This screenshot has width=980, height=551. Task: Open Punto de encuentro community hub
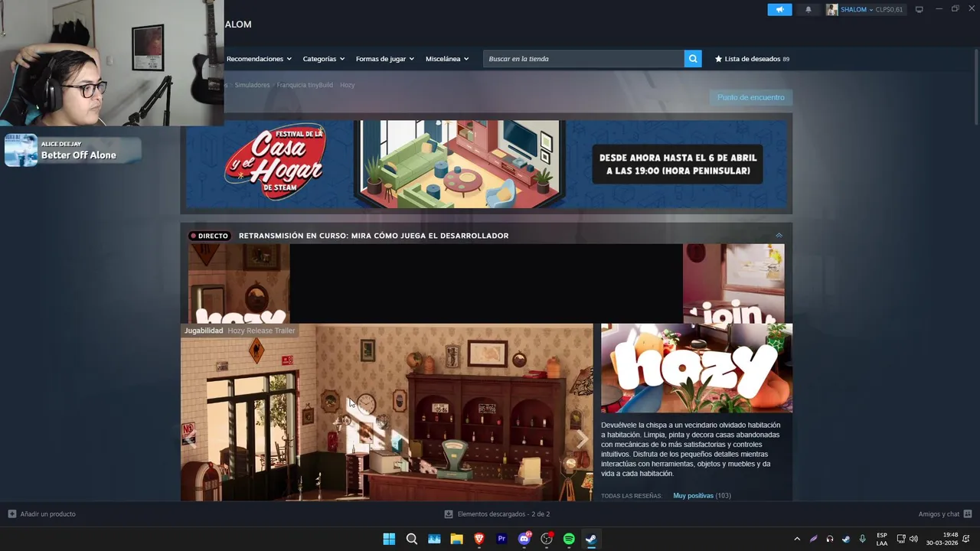[x=751, y=97]
